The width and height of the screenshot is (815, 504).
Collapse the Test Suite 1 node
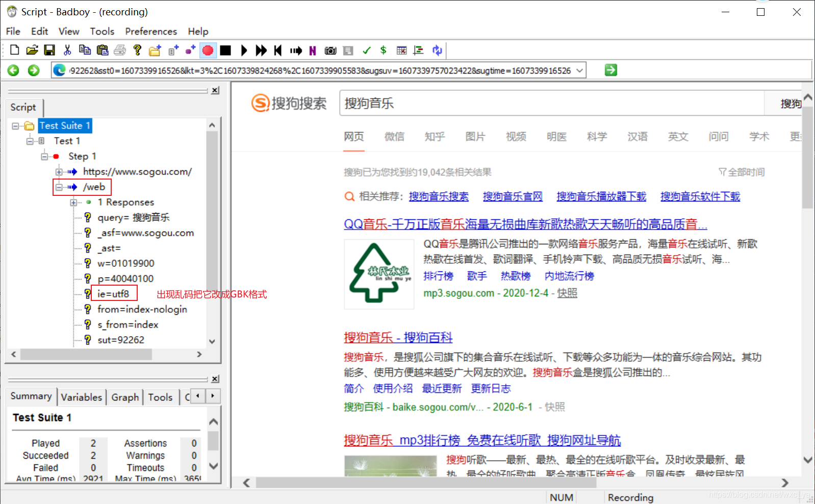(15, 125)
